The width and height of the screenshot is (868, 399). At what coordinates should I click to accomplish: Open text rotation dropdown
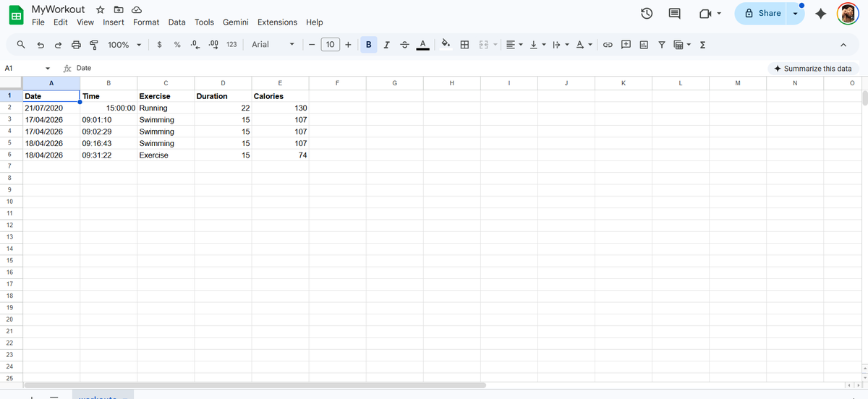point(584,45)
